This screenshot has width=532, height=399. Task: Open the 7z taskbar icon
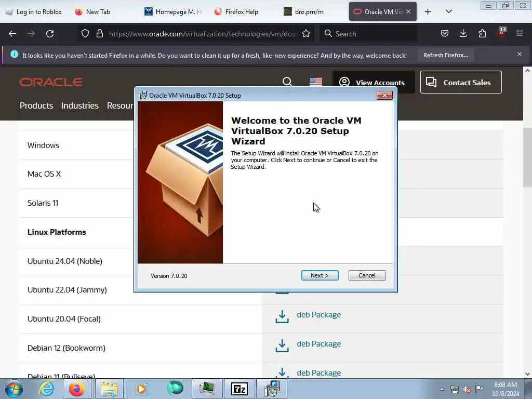pos(239,389)
